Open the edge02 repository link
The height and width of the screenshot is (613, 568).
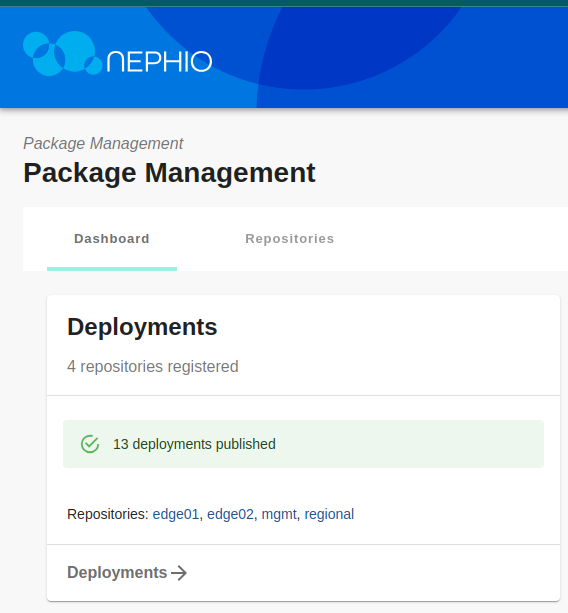(x=230, y=514)
